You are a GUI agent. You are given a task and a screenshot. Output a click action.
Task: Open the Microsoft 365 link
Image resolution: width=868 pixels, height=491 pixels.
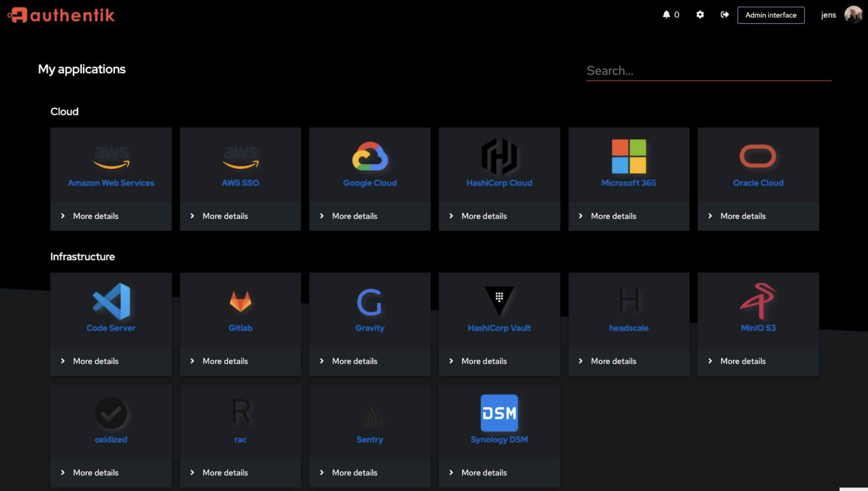pos(629,183)
